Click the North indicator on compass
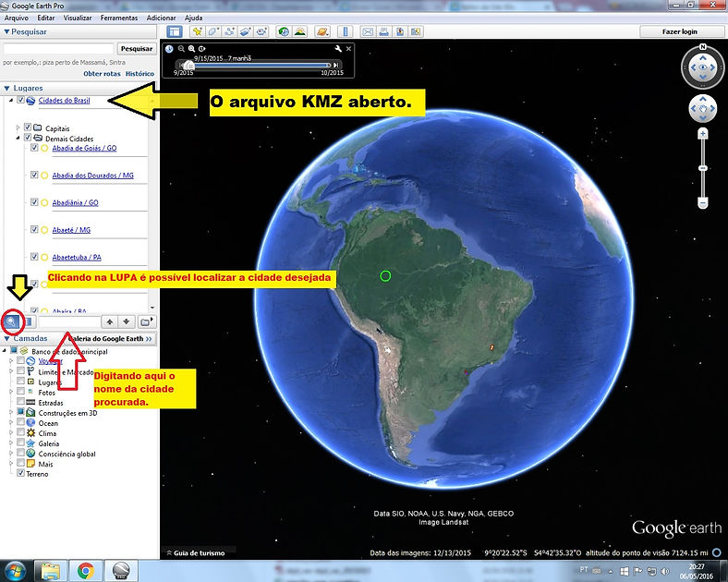 [703, 47]
